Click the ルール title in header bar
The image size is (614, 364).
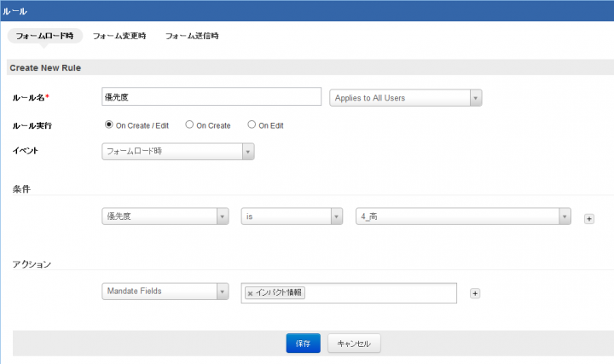(x=14, y=11)
